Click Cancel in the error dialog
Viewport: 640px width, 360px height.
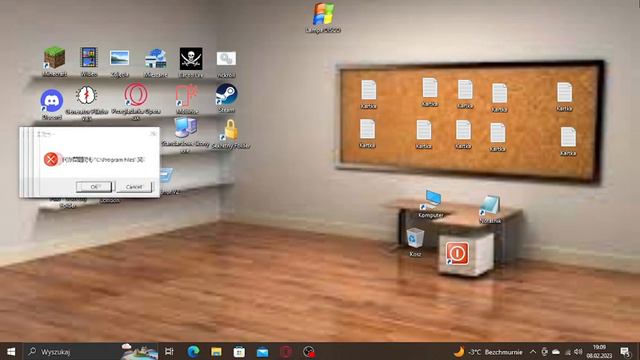tap(134, 187)
